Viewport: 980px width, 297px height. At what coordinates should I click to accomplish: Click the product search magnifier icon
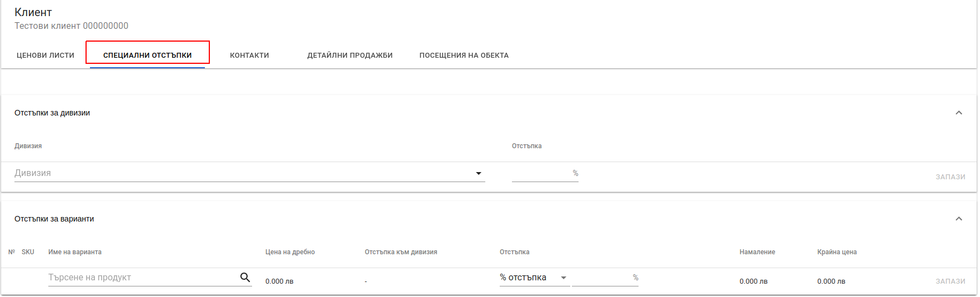pos(245,277)
